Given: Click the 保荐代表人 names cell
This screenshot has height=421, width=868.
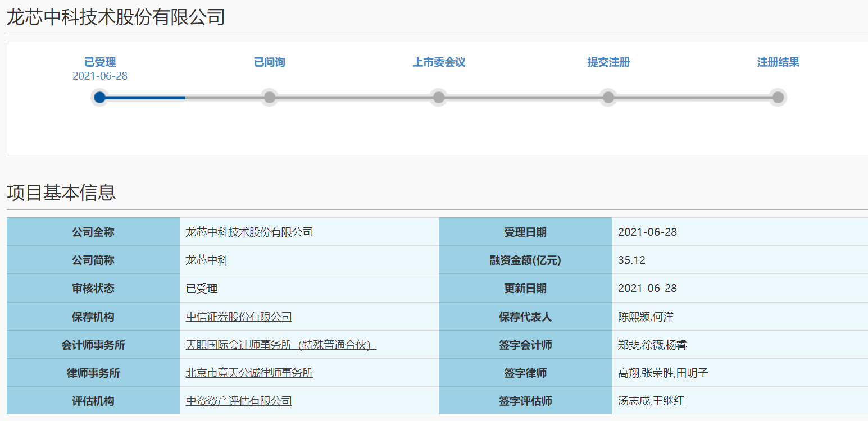Looking at the screenshot, I should pos(740,317).
